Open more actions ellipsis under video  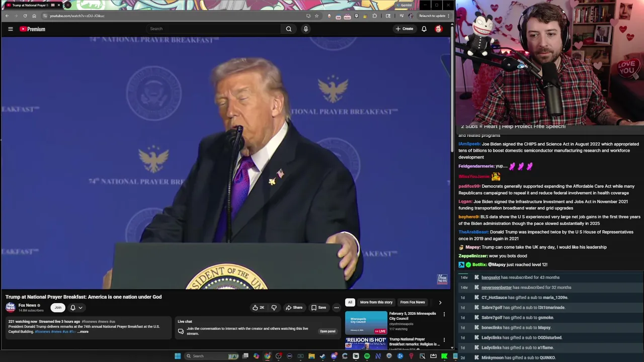tap(337, 307)
